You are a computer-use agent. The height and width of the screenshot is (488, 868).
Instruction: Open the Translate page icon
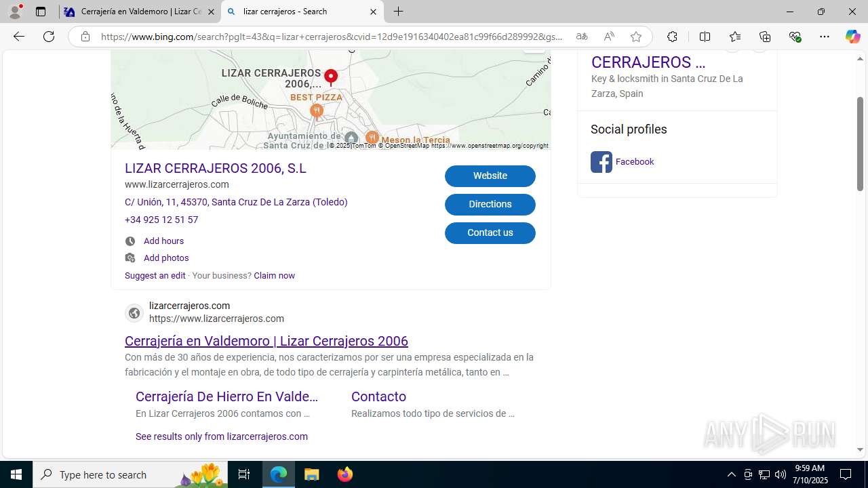(x=582, y=37)
